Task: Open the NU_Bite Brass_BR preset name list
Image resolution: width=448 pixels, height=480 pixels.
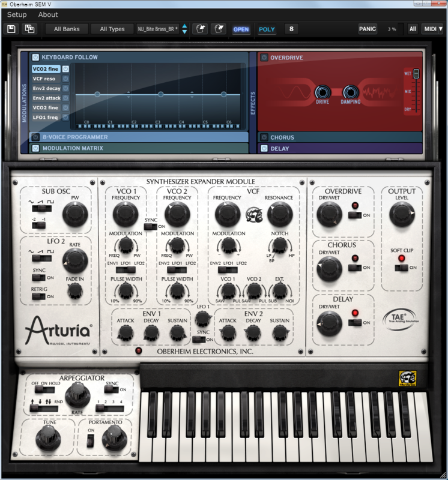Action: pos(157,29)
